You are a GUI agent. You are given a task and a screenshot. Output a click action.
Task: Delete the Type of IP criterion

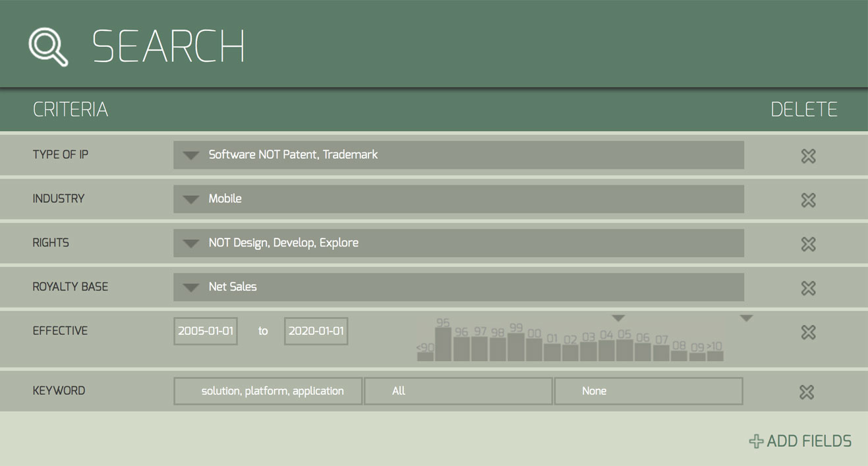(x=808, y=156)
